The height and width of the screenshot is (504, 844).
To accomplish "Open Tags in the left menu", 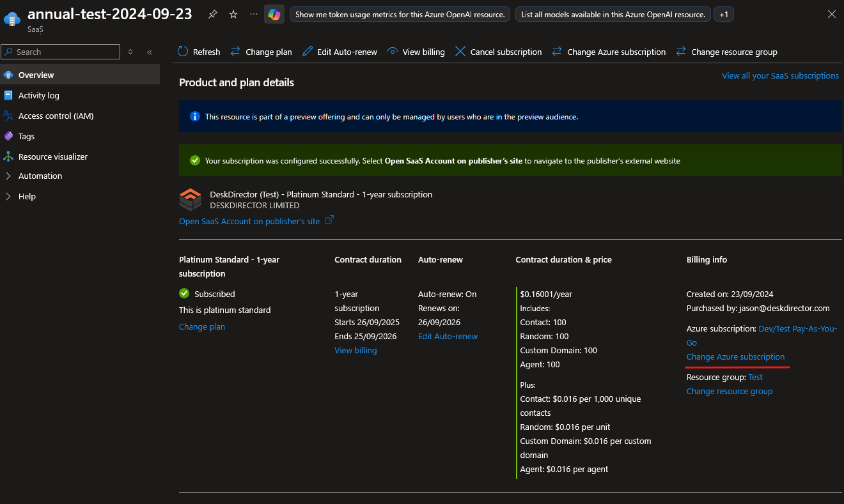I will tap(26, 136).
